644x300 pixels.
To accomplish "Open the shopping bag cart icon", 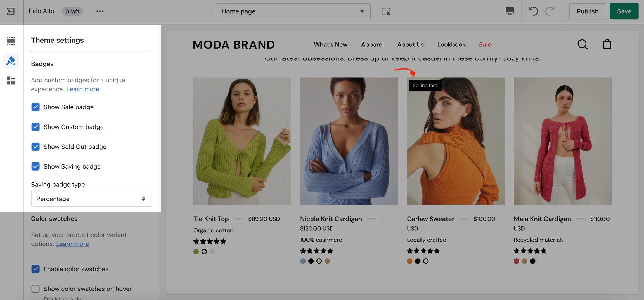I will coord(607,44).
